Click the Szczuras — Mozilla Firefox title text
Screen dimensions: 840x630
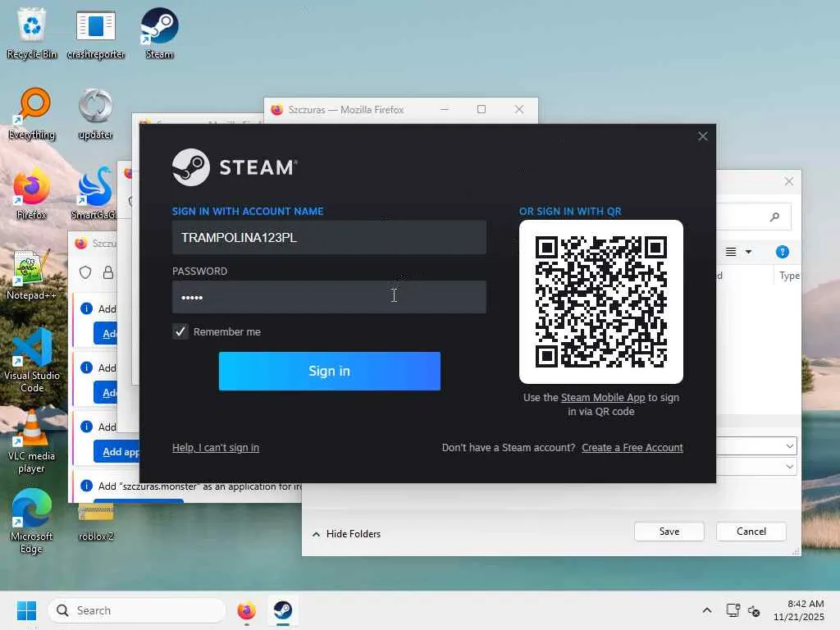[x=346, y=109]
